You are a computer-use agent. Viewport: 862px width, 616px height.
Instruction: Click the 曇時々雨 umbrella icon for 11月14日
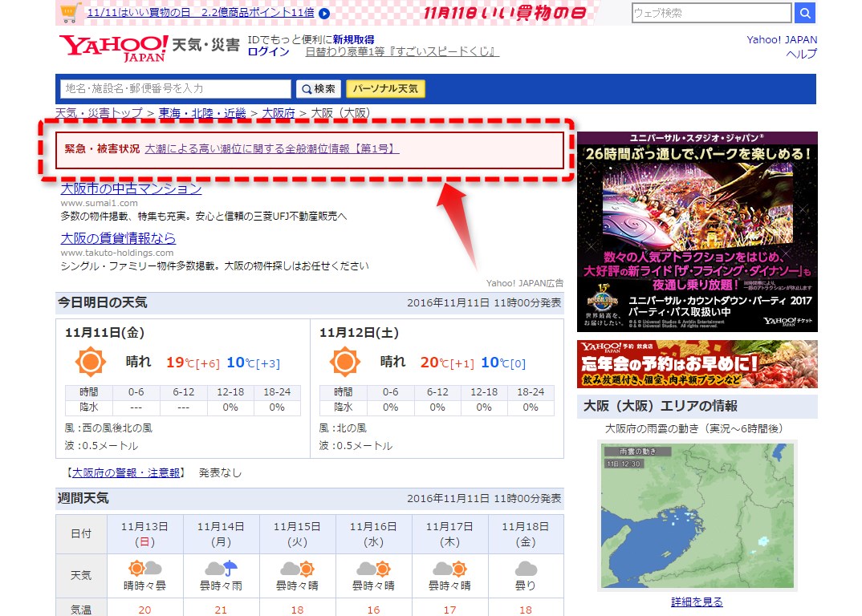coord(221,568)
